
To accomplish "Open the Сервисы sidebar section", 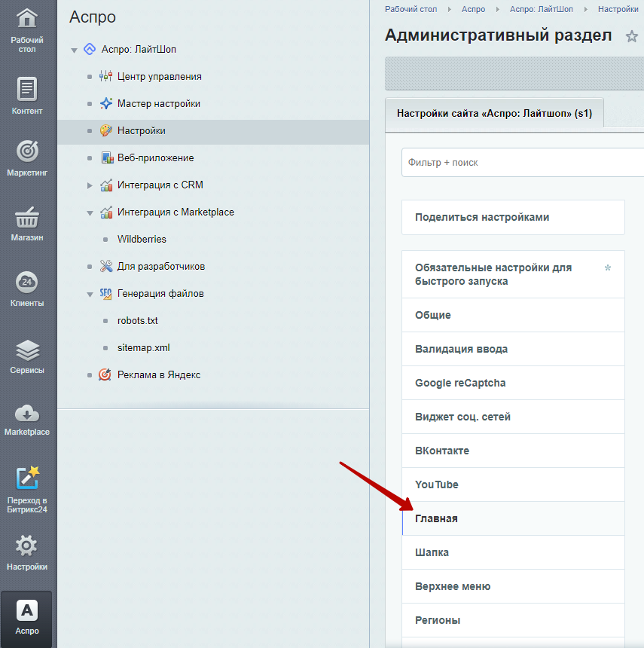I will (x=27, y=356).
